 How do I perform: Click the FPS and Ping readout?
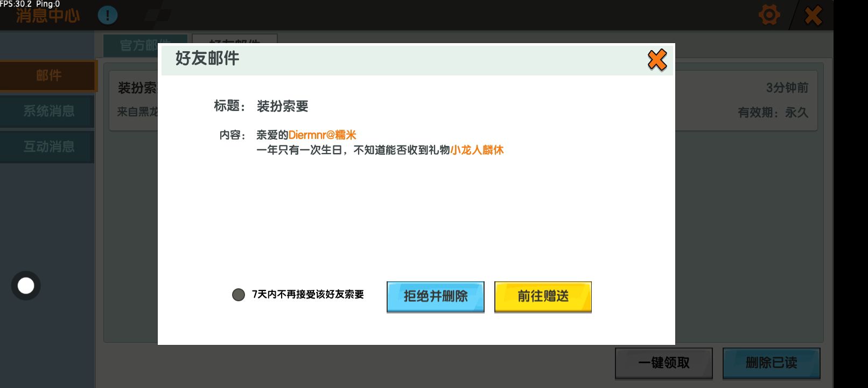(x=30, y=4)
